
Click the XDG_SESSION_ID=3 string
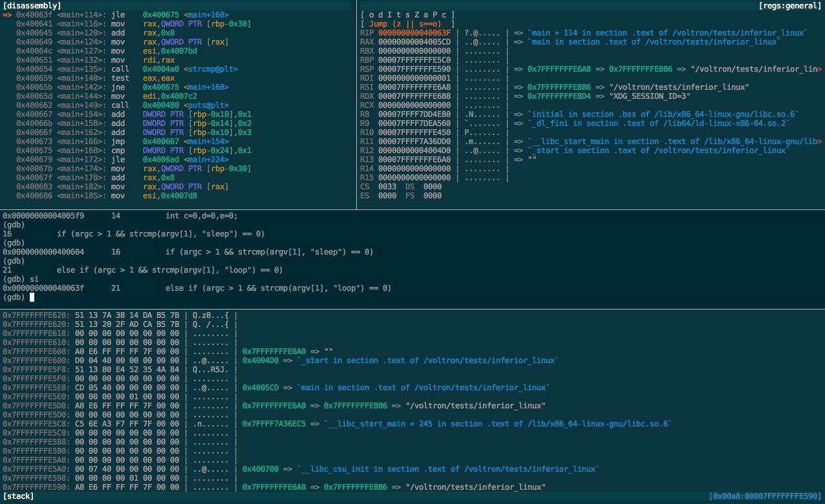tap(645, 96)
